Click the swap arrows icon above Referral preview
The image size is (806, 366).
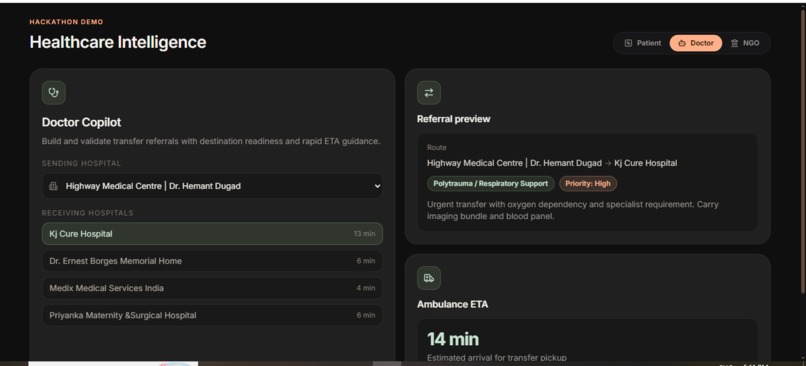tap(429, 93)
